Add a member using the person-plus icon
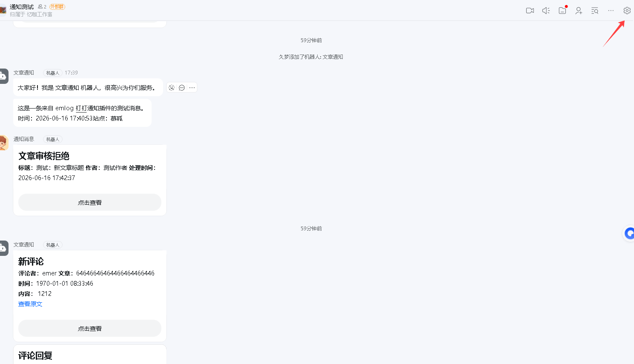The image size is (634, 364). tap(579, 11)
